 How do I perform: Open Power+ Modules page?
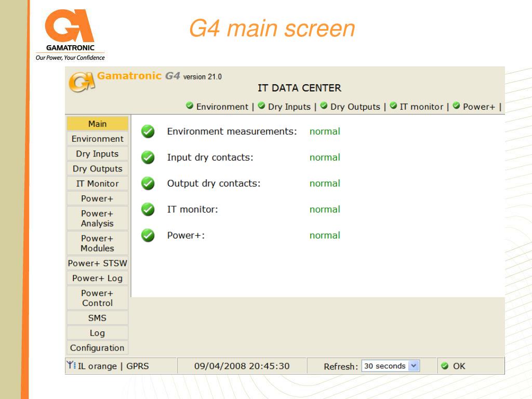97,243
